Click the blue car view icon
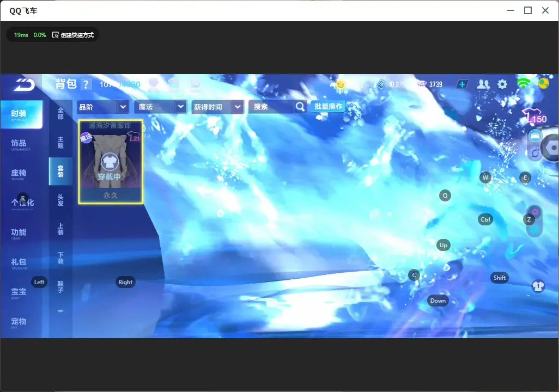This screenshot has height=392, width=559. click(535, 136)
